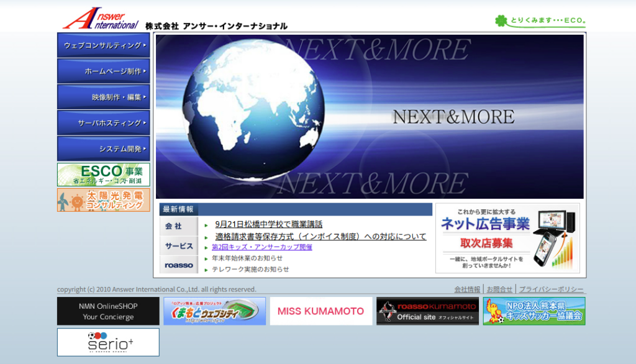The image size is (636, 364).
Task: Open the 熊本県キッズサッカー協議会 banner
Action: 534,311
